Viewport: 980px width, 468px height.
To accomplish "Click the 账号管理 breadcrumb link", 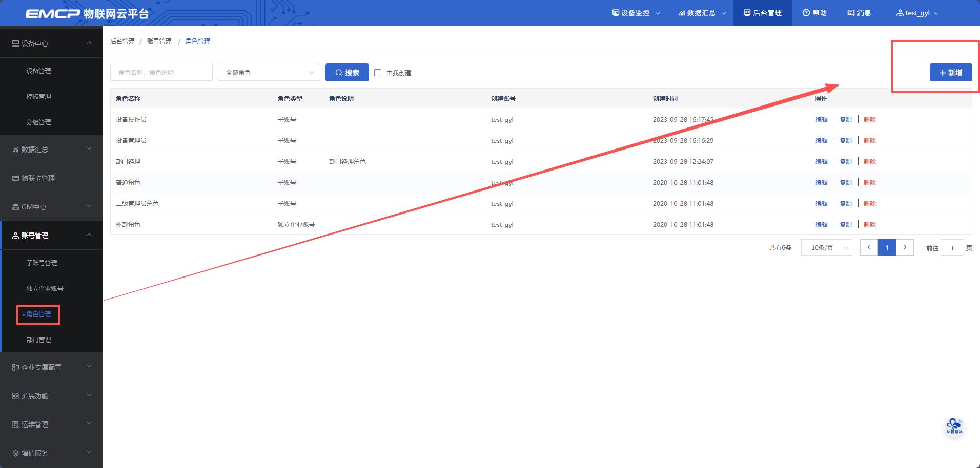I will tap(159, 41).
